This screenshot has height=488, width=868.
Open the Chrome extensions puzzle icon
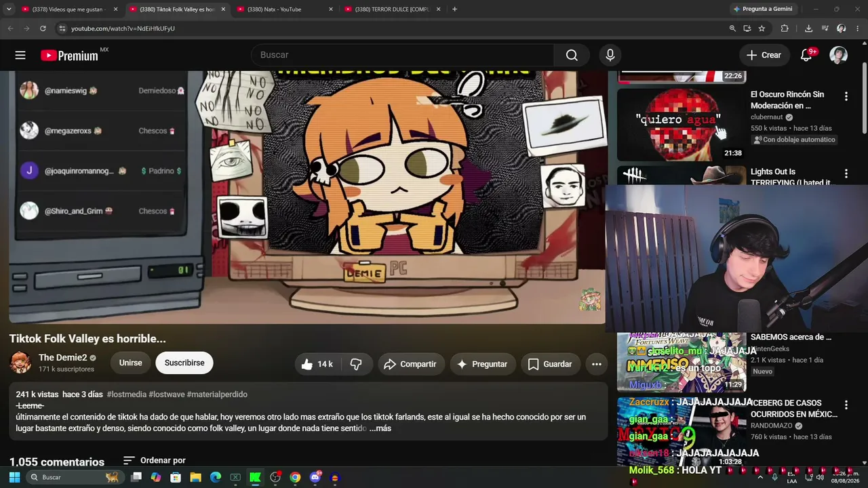click(x=785, y=28)
